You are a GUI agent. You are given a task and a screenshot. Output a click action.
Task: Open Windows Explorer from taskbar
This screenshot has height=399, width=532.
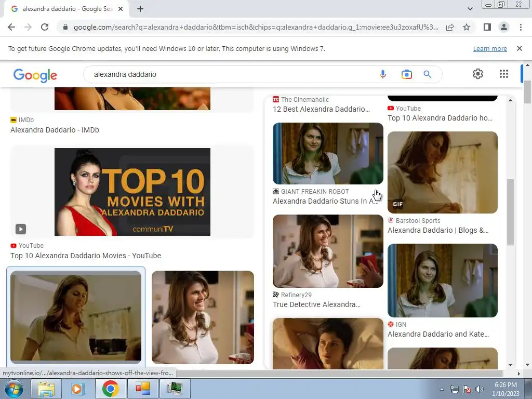coord(46,389)
